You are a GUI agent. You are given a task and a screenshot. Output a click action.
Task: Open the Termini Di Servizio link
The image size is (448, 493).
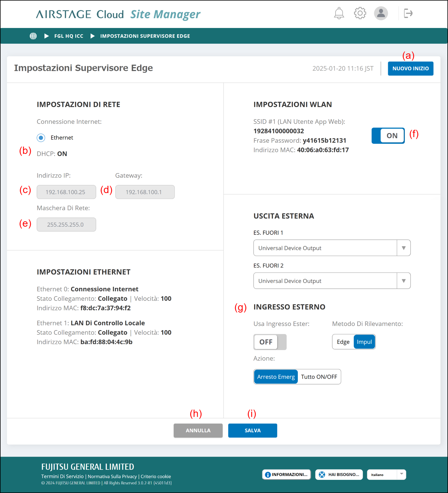[x=62, y=476]
